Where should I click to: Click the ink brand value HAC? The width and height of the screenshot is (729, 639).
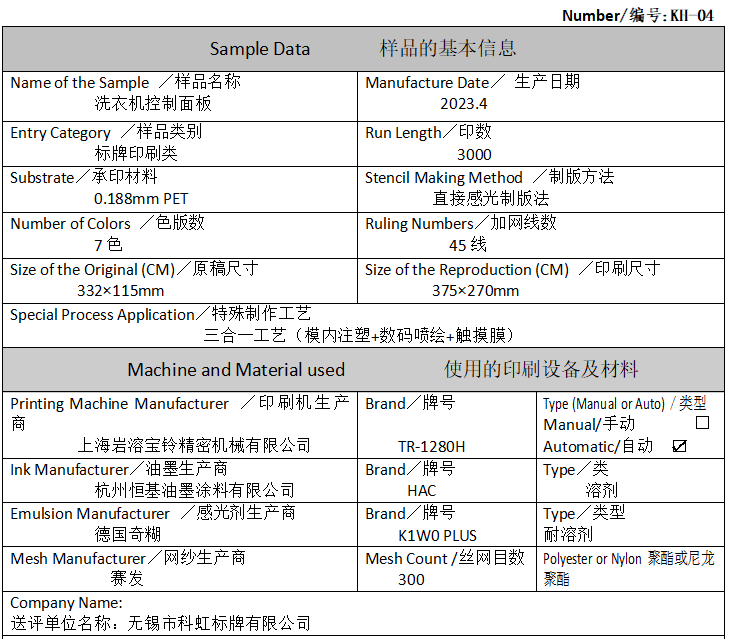(x=421, y=490)
